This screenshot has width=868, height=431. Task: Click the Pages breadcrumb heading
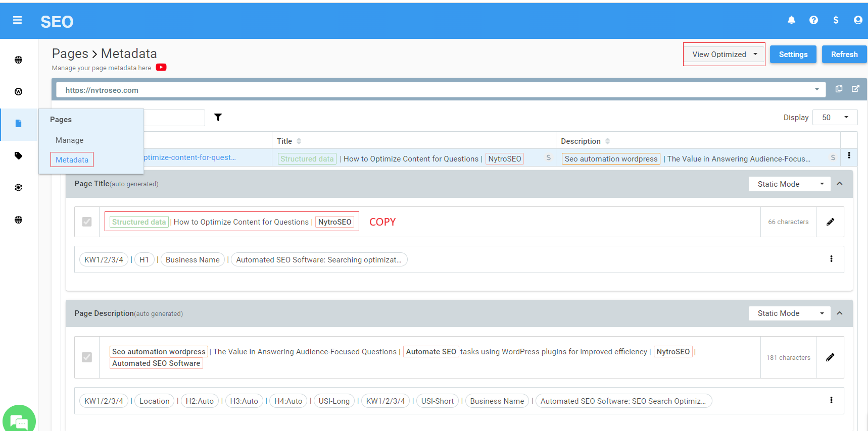click(70, 53)
